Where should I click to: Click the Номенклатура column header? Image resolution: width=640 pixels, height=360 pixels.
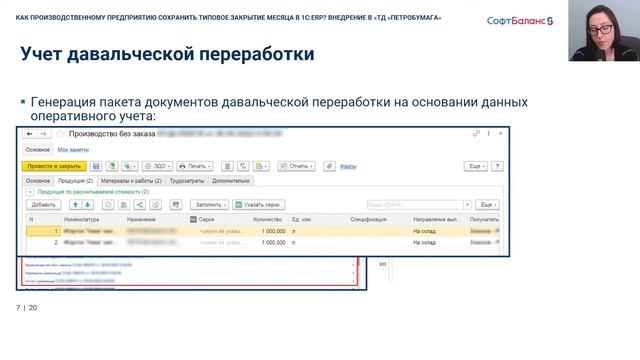coord(82,220)
